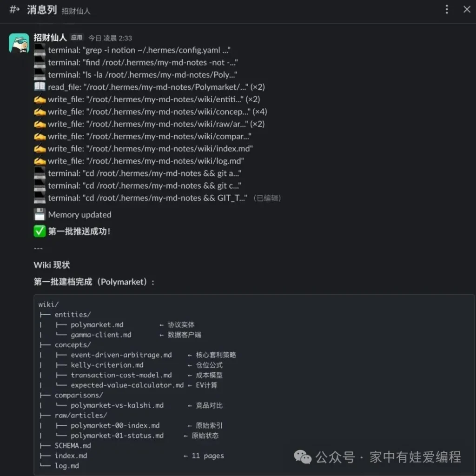Click the Wiki 现状 heading

52,265
